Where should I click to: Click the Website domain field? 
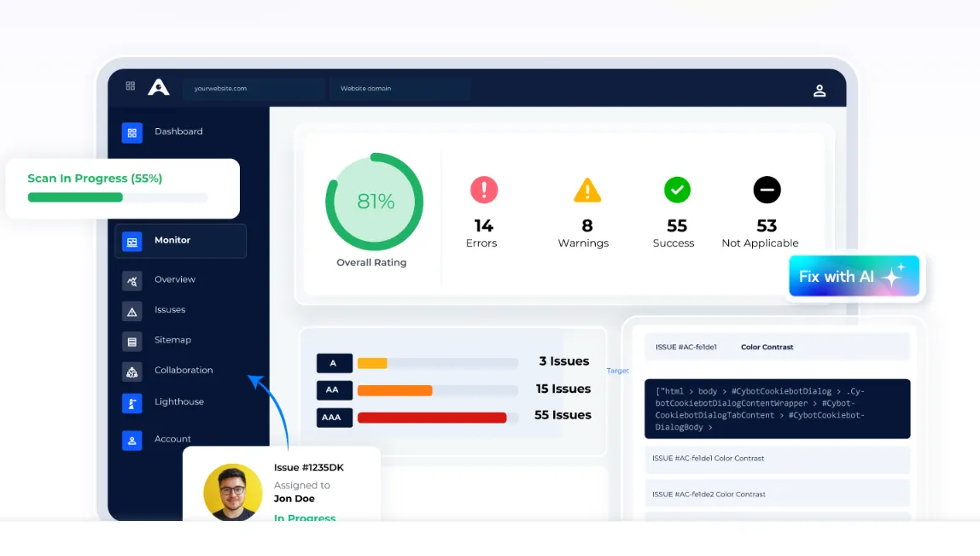coord(400,89)
